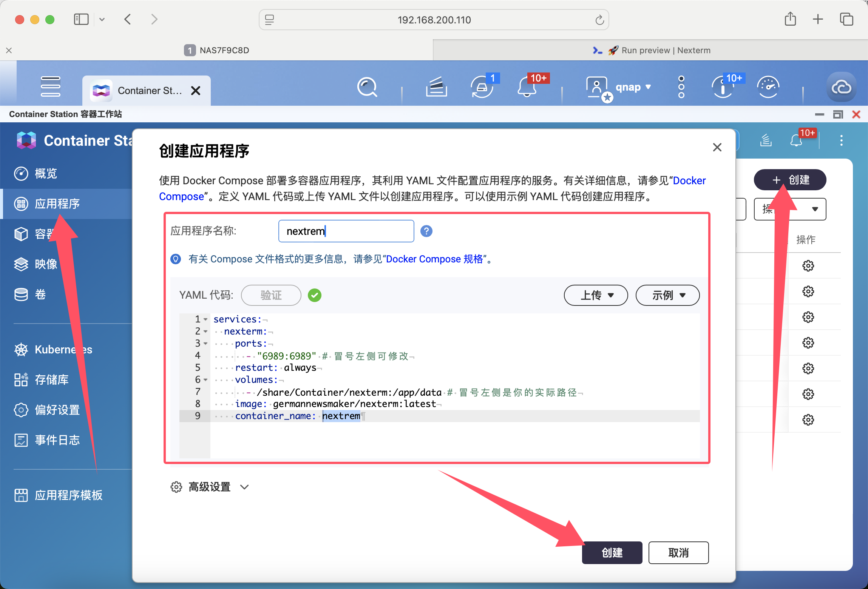Click the image line in YAML editor
The width and height of the screenshot is (868, 589).
click(455, 404)
